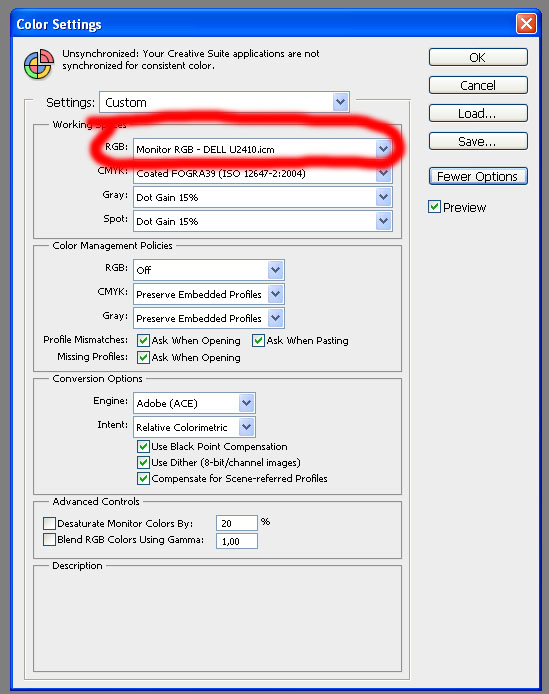Click the color synchronization status icon
The width and height of the screenshot is (549, 694).
coord(39,64)
